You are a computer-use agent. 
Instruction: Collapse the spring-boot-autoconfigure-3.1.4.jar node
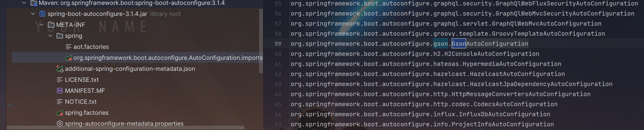pos(33,14)
